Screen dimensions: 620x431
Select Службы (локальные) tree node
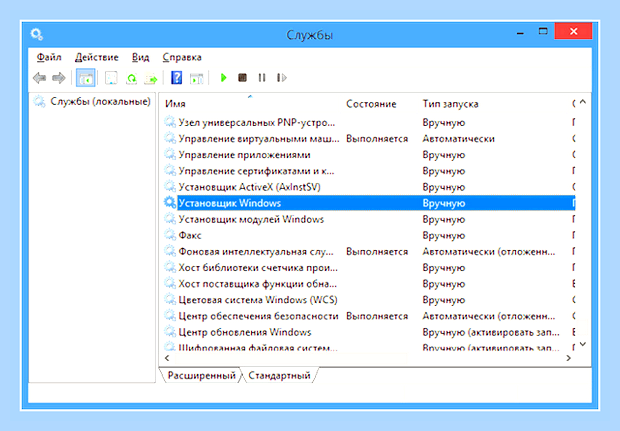click(100, 102)
